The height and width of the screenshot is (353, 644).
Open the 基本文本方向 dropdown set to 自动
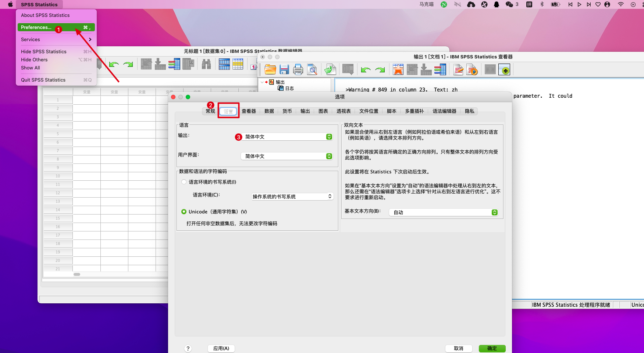point(444,212)
